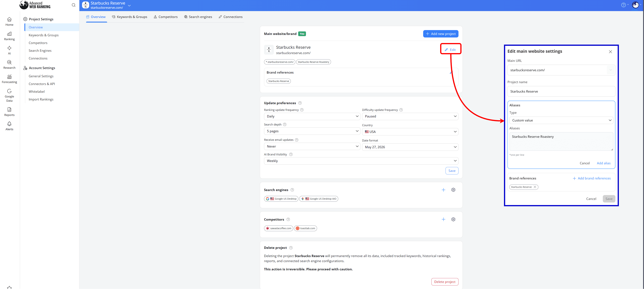644x289 pixels.
Task: Open AI Brand Visibility Weekly dropdown
Action: click(361, 161)
